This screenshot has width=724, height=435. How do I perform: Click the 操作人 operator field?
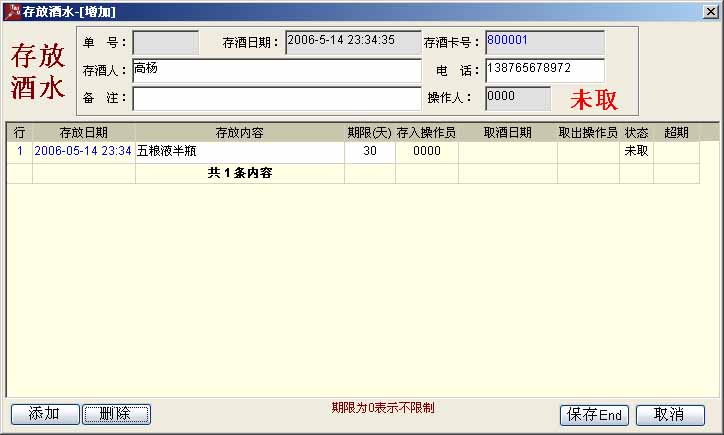[x=517, y=98]
